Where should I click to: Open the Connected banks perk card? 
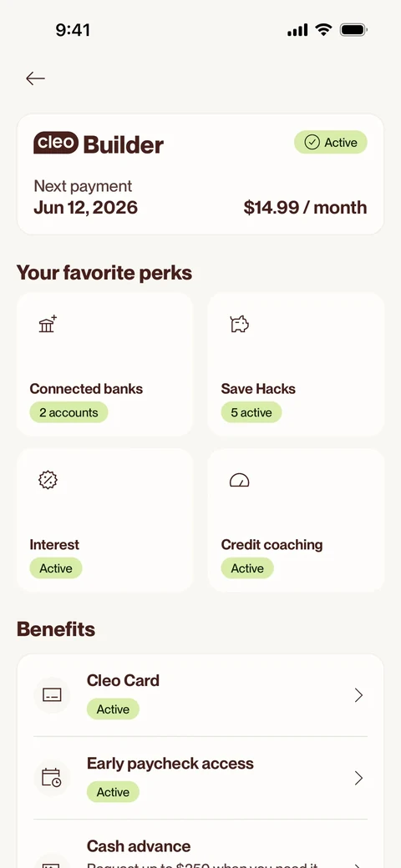pyautogui.click(x=105, y=364)
